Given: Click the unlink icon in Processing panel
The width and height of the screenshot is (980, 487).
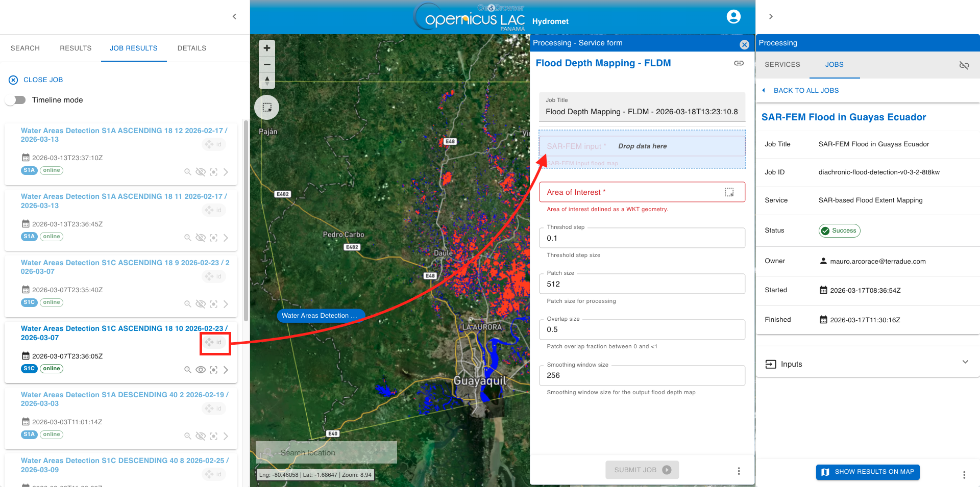Looking at the screenshot, I should click(964, 65).
